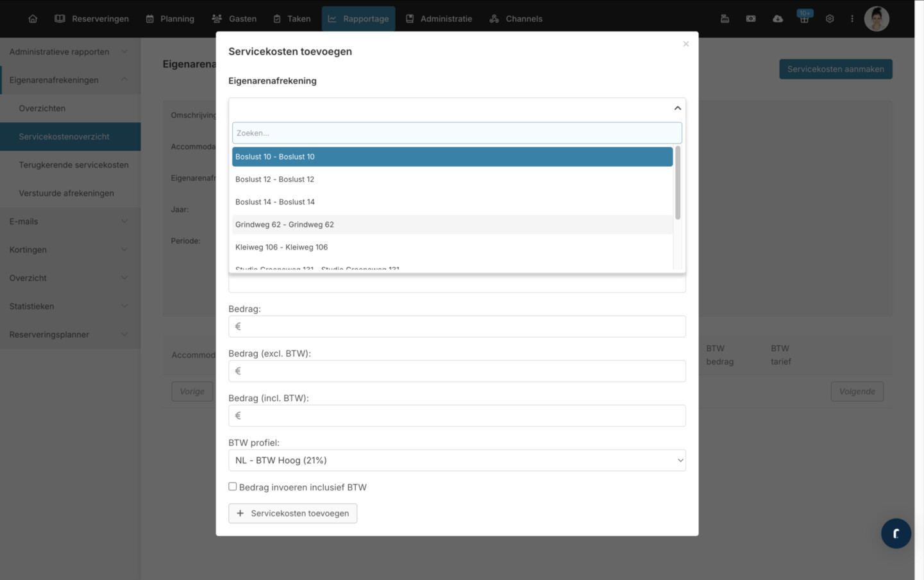
Task: Collapse the Eigenarenafrekening dropdown chevron
Action: tap(677, 108)
